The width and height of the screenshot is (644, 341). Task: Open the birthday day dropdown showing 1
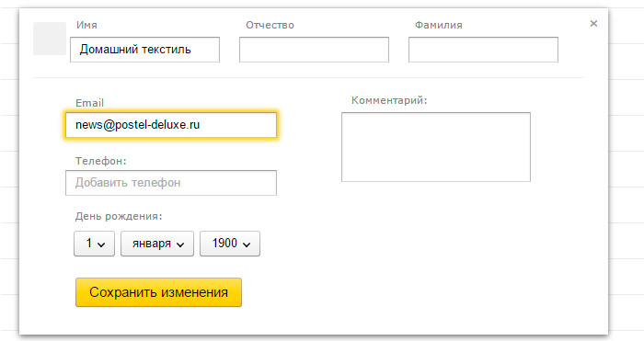point(94,244)
